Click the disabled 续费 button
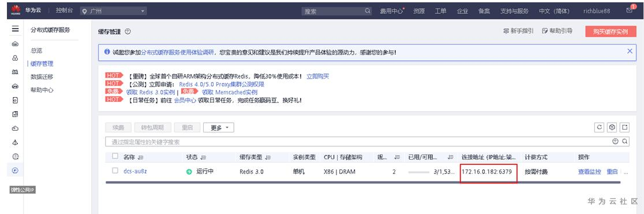The image size is (644, 214). pos(118,128)
